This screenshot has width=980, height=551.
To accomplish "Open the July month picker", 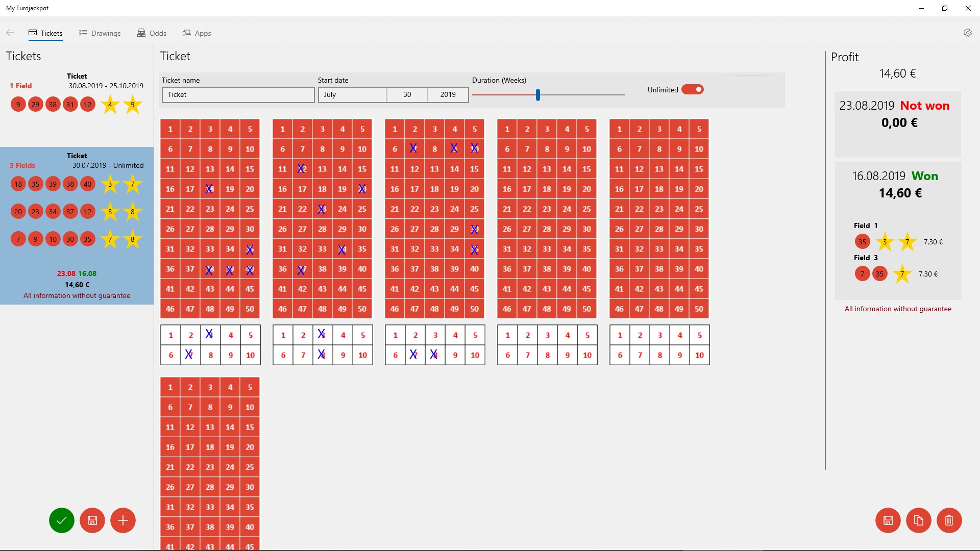I will click(x=353, y=95).
